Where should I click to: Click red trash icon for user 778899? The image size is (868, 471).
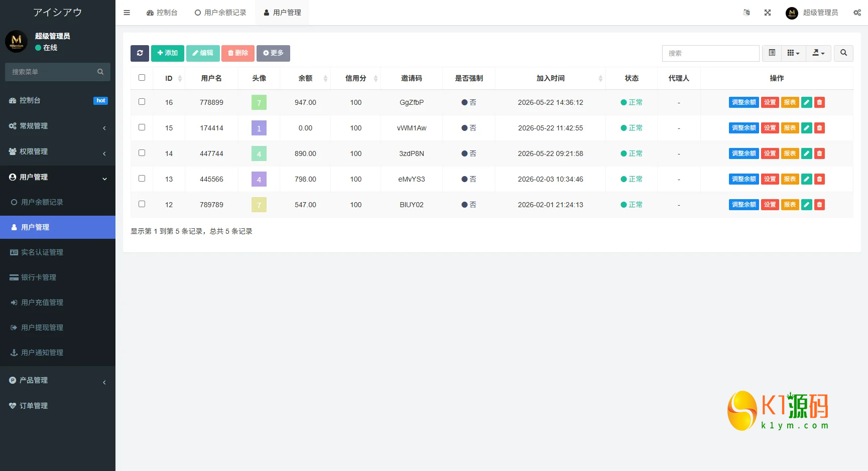(x=819, y=102)
